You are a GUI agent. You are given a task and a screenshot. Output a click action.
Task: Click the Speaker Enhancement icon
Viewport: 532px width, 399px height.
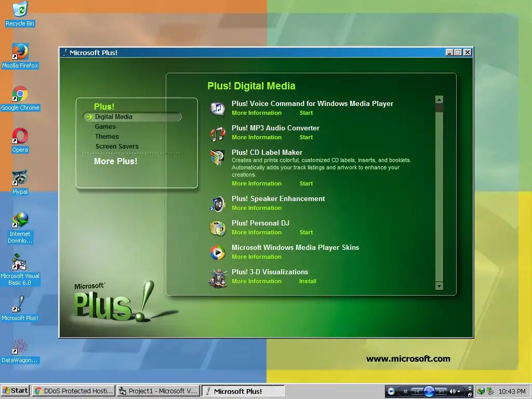[218, 204]
